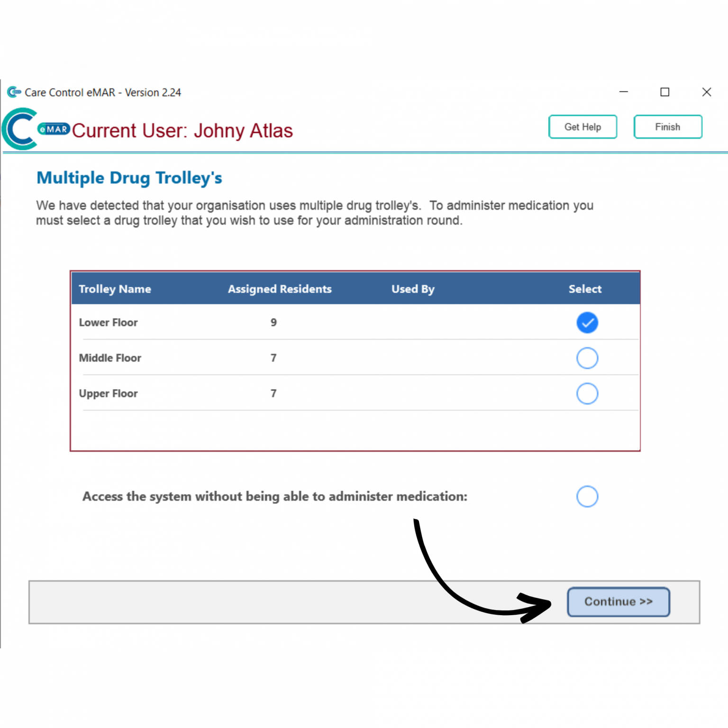Image resolution: width=728 pixels, height=728 pixels.
Task: Sort by Trolley Name column header
Action: click(115, 289)
